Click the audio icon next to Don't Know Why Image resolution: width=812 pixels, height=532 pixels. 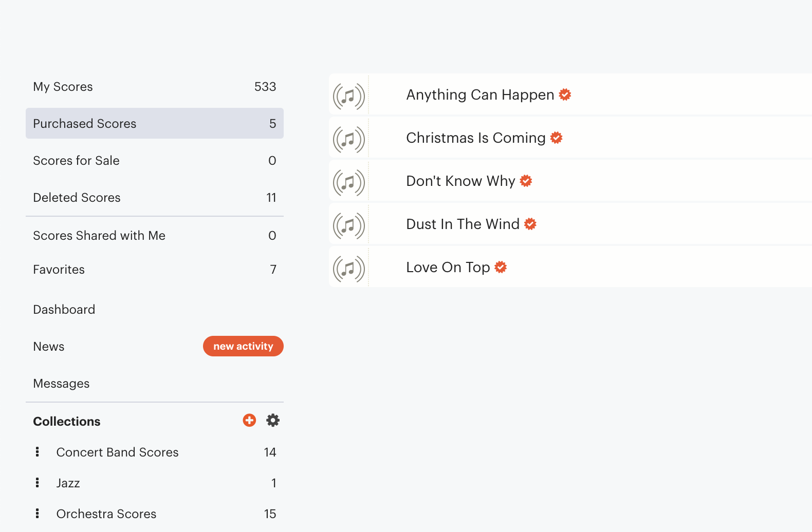click(x=349, y=182)
